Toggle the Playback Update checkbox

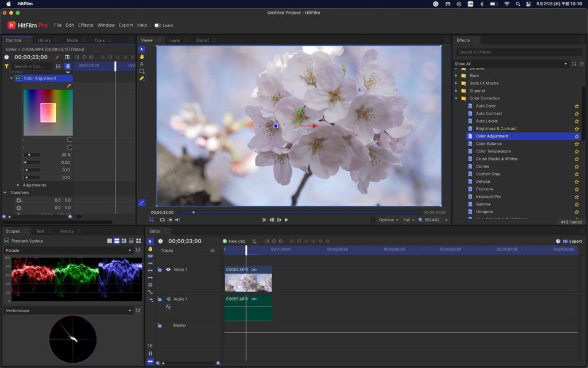pos(7,241)
